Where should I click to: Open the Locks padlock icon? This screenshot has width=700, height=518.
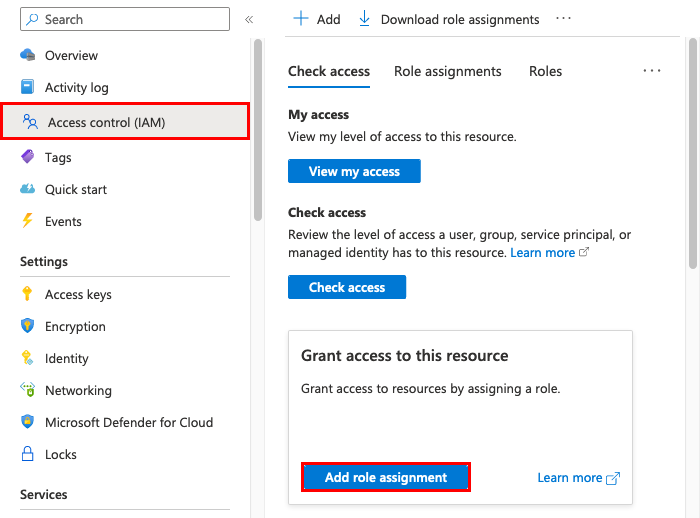point(28,454)
